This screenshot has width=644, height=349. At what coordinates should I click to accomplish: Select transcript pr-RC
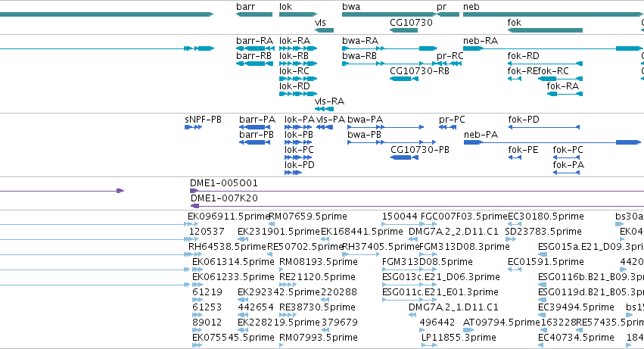coord(450,56)
